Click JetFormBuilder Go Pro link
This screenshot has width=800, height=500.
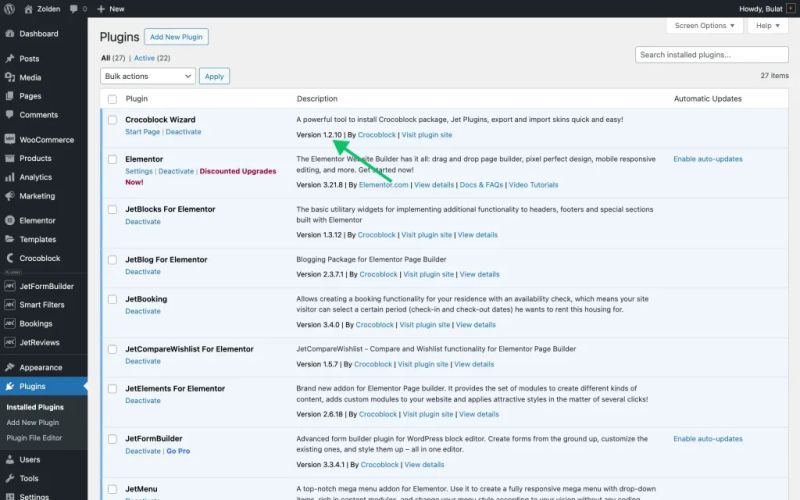[x=178, y=451]
